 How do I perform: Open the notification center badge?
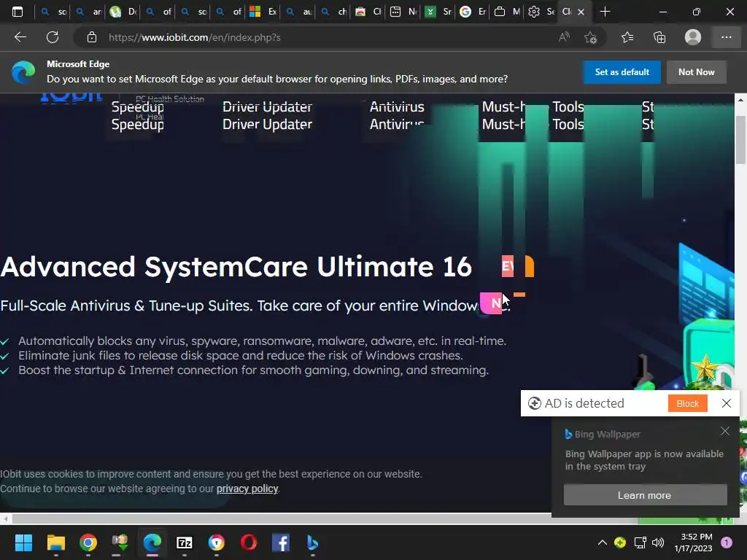(x=726, y=542)
